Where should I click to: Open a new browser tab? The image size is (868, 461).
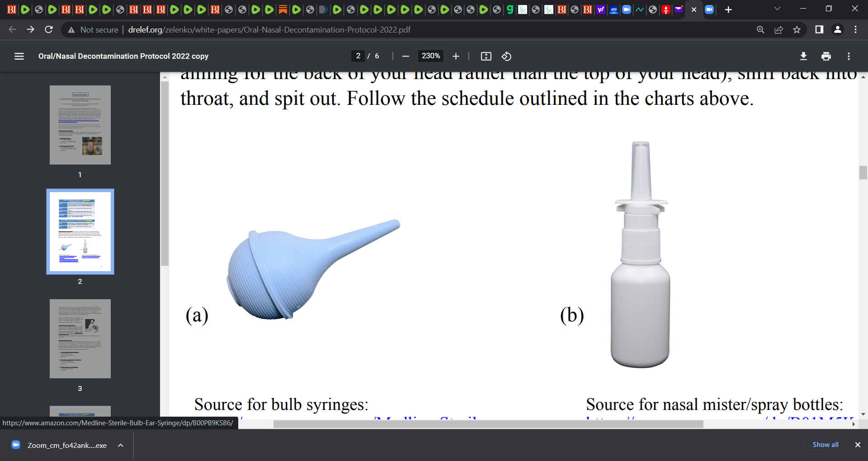[728, 9]
